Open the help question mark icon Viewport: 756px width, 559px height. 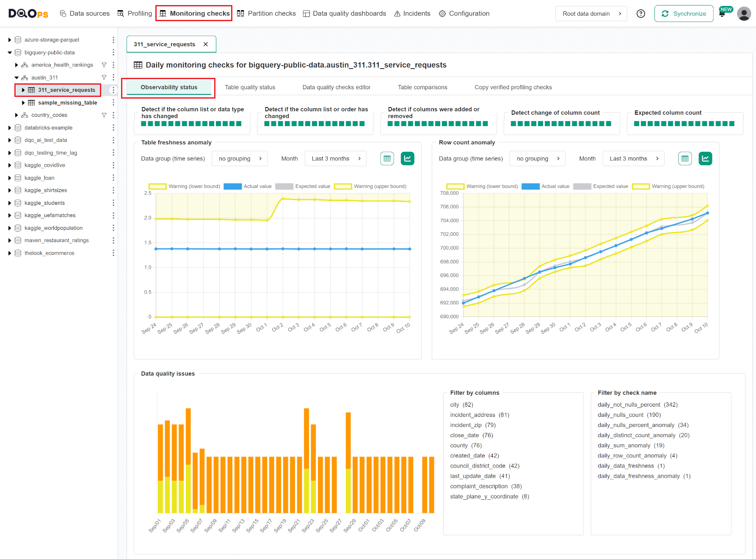coord(641,14)
